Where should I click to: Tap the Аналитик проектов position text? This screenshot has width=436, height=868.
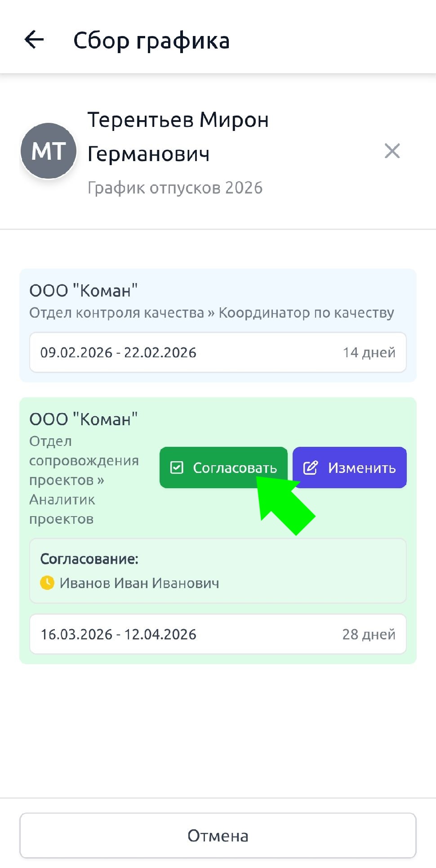tap(62, 509)
